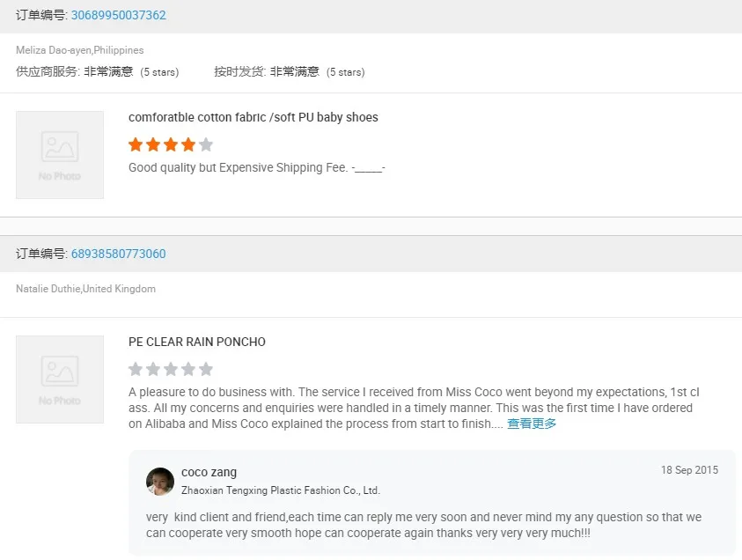The height and width of the screenshot is (560, 742).
Task: Click the fifth gray star on baby shoes review
Action: coord(206,144)
